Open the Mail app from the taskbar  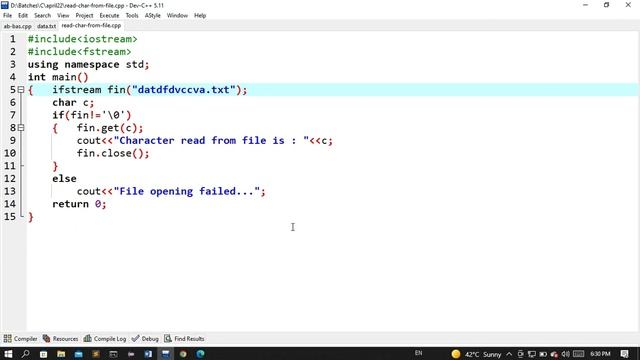point(78,354)
